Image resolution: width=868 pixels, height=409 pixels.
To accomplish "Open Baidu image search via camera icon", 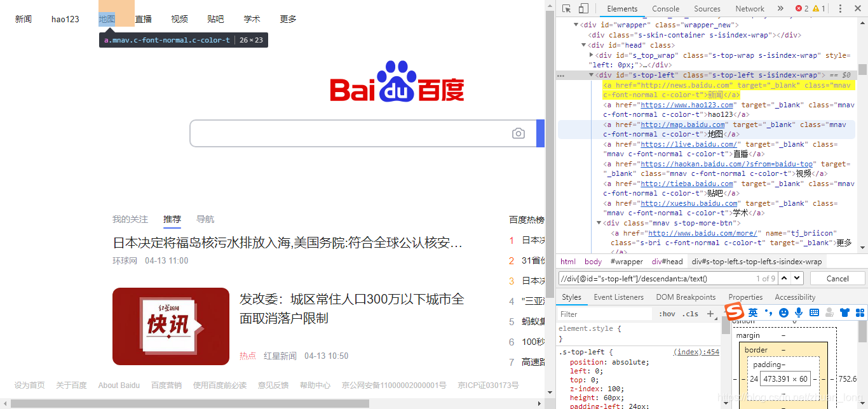I will tap(519, 133).
